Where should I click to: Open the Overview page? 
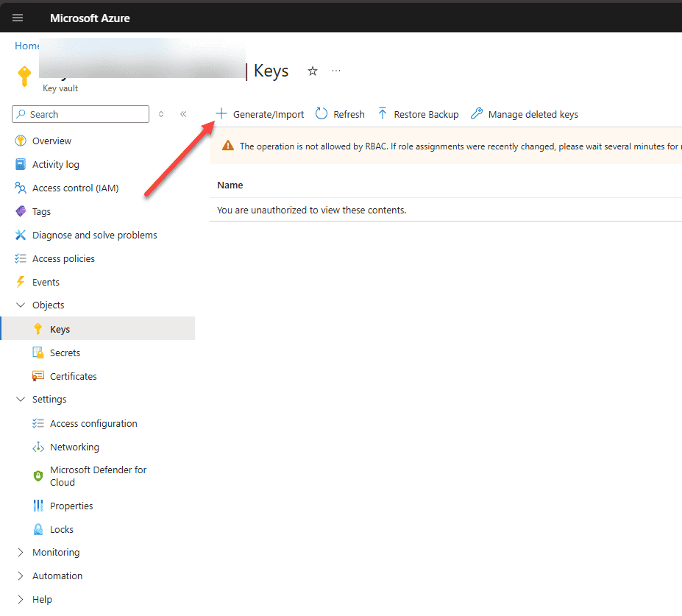(x=51, y=141)
